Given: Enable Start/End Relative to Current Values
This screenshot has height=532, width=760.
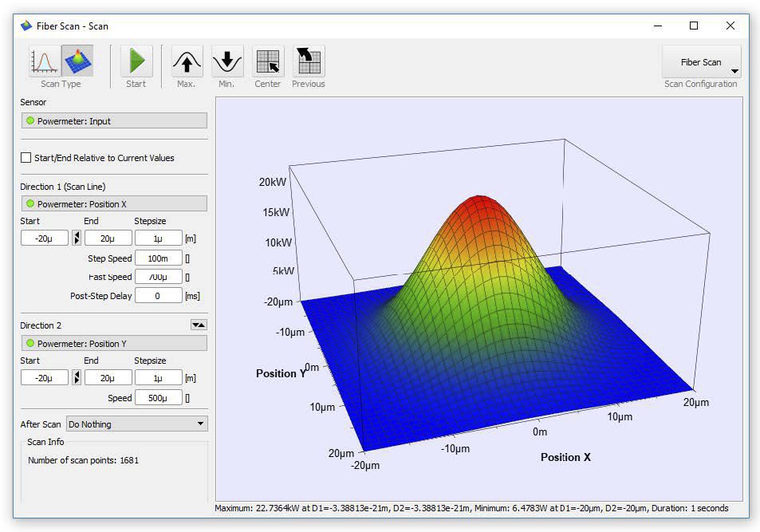Looking at the screenshot, I should click(25, 158).
